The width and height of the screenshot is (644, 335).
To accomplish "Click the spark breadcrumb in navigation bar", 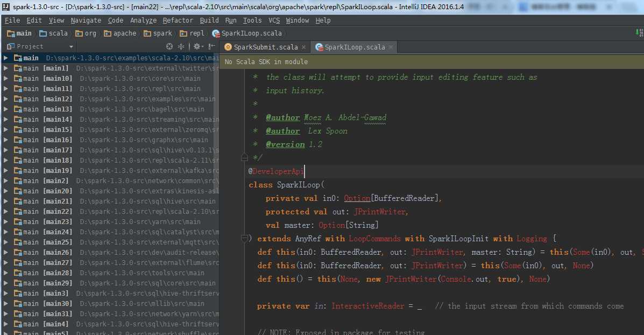I will [x=158, y=33].
